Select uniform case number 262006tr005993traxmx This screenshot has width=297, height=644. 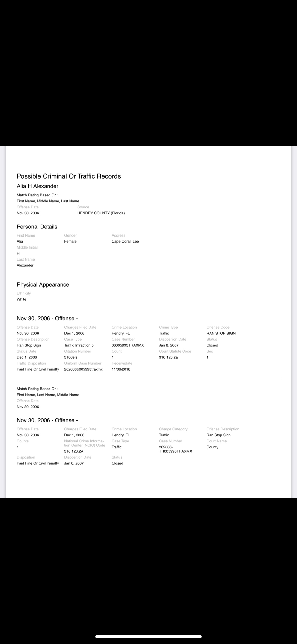[83, 369]
